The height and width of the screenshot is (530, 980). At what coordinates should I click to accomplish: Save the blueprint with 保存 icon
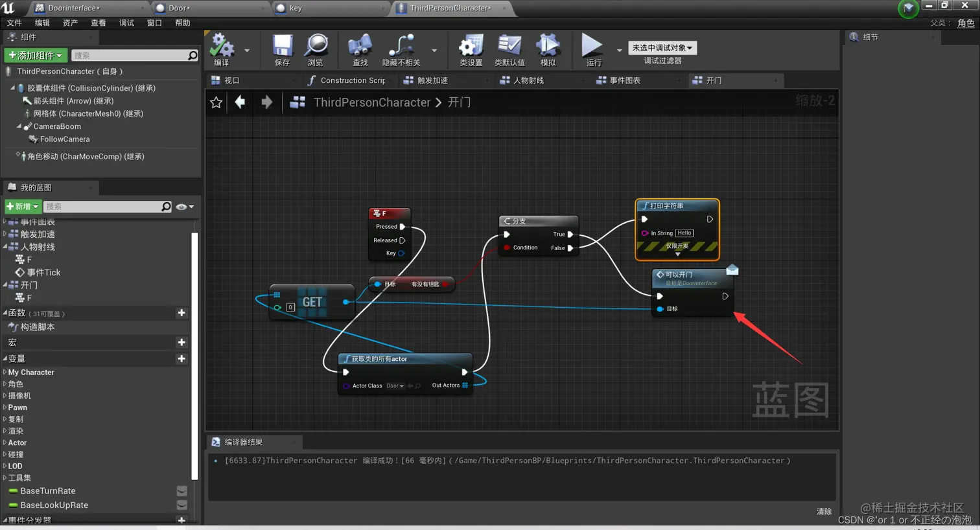tap(282, 49)
